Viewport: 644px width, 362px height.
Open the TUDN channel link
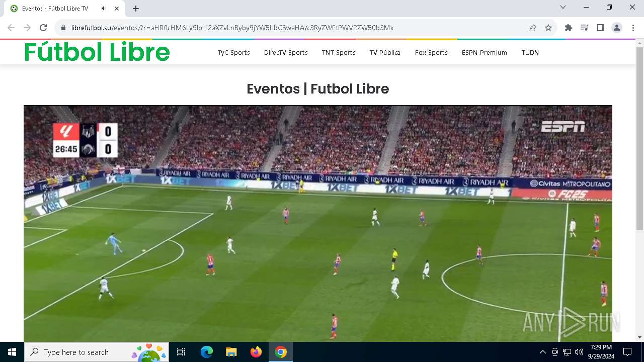click(530, 52)
